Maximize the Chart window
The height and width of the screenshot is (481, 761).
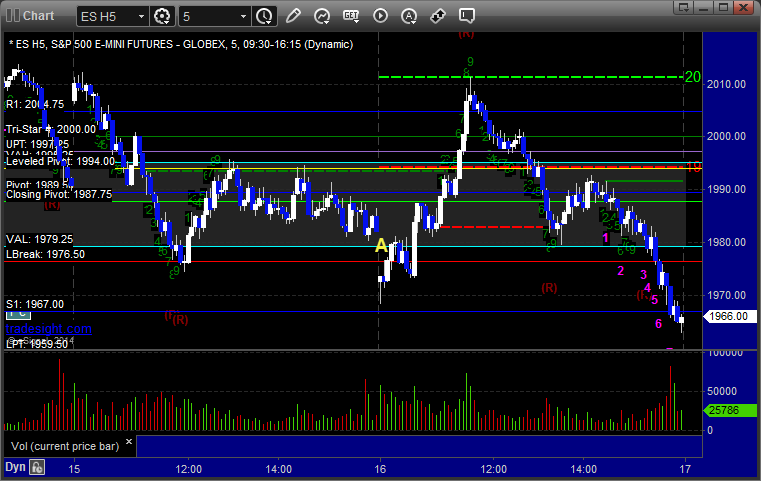pos(724,7)
